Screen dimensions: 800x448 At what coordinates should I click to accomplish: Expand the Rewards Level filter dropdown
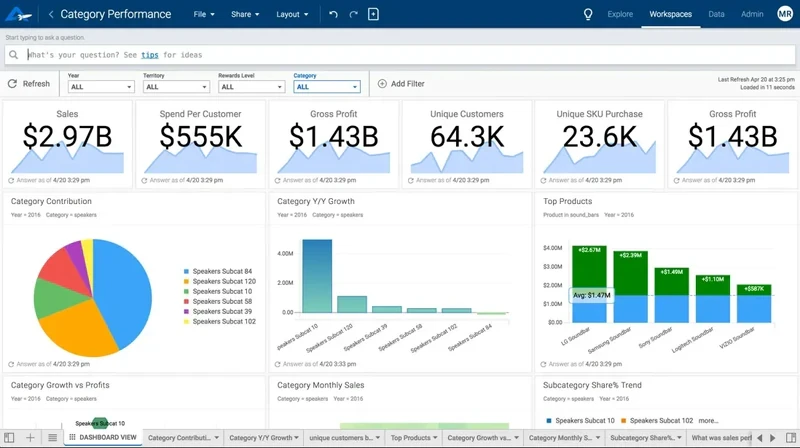[x=251, y=87]
